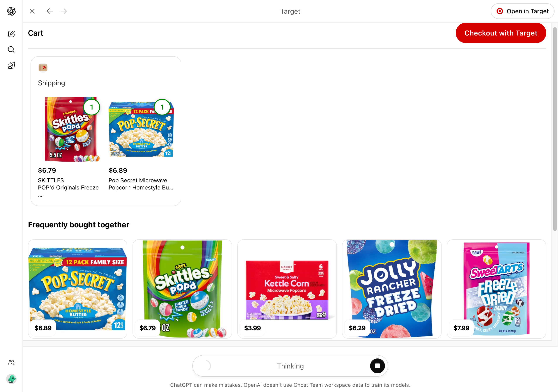Image resolution: width=558 pixels, height=392 pixels.
Task: Click Open in Target button
Action: click(x=522, y=11)
